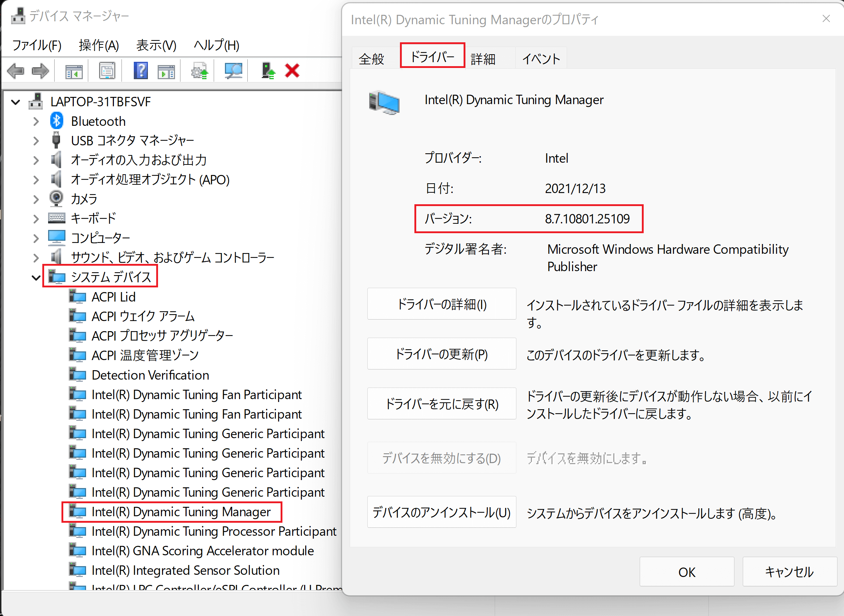Click the Back arrow toolbar icon
This screenshot has width=844, height=616.
coord(16,70)
